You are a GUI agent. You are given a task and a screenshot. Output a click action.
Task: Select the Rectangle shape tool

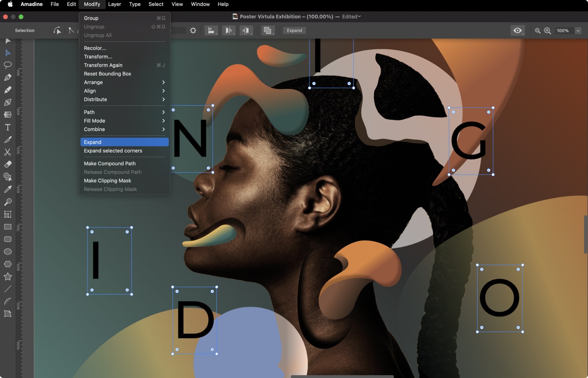point(8,227)
